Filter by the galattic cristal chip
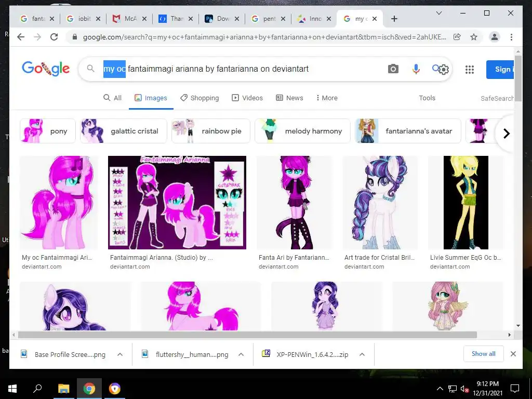 pos(124,131)
